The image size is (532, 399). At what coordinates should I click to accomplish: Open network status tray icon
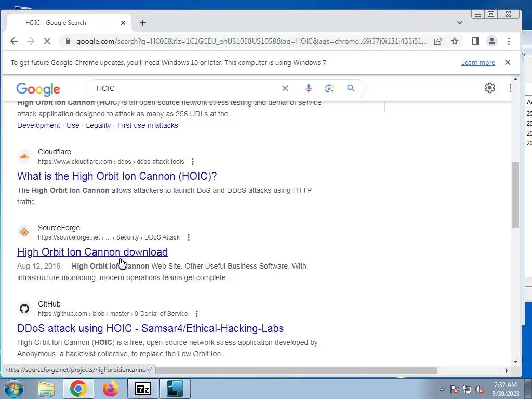tap(467, 389)
